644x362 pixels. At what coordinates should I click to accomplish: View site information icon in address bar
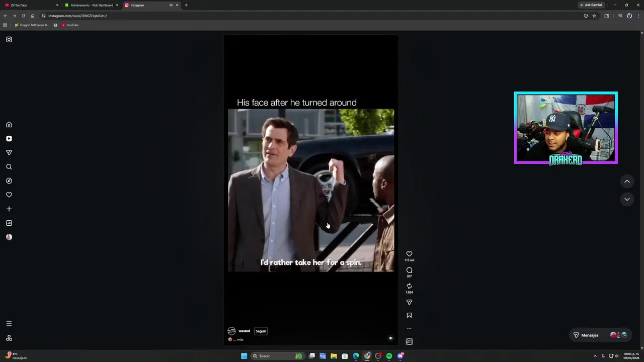pyautogui.click(x=44, y=16)
